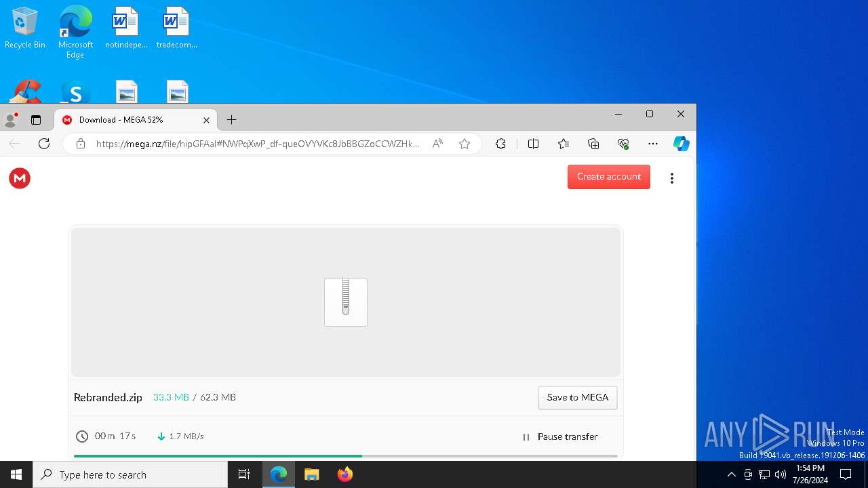Open Task View on taskbar
The height and width of the screenshot is (488, 868).
[x=244, y=474]
